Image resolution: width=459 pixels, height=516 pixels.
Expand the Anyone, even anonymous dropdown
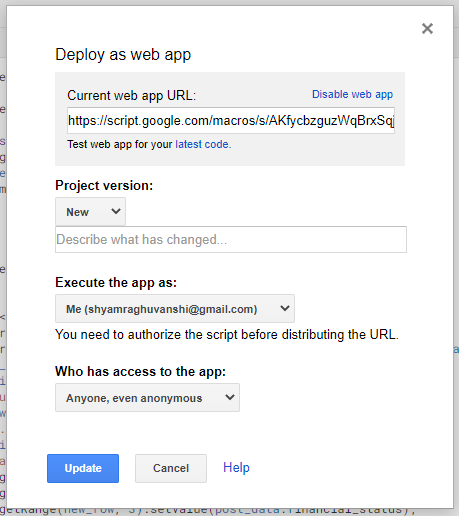147,397
